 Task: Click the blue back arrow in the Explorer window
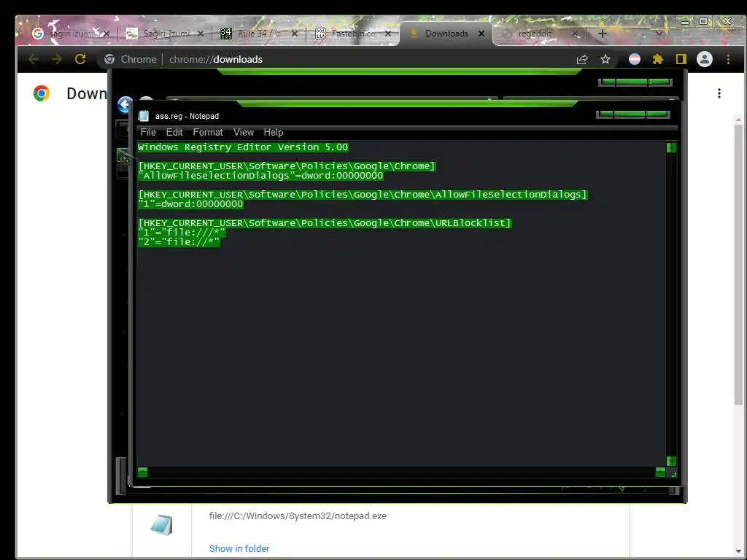(x=125, y=105)
